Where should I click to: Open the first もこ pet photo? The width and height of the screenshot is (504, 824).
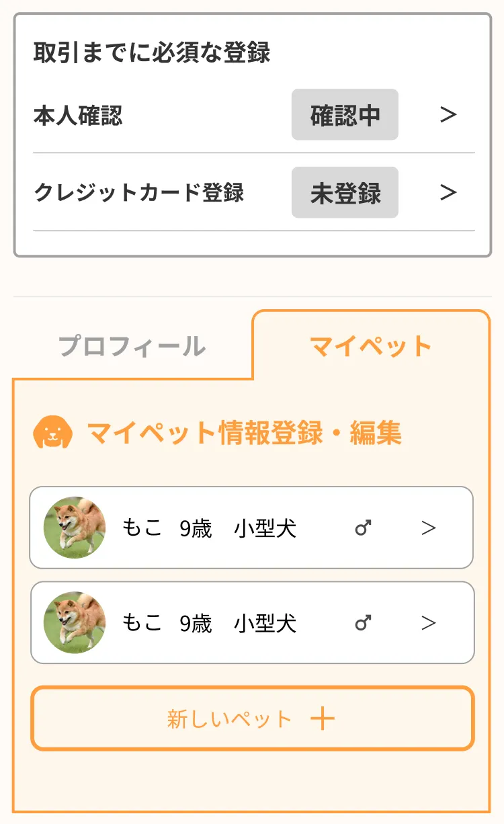75,528
